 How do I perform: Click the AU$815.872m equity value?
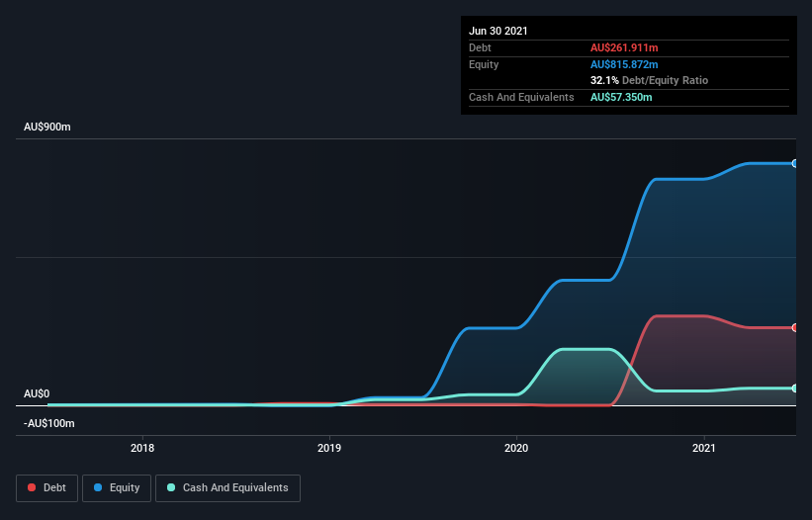(624, 64)
